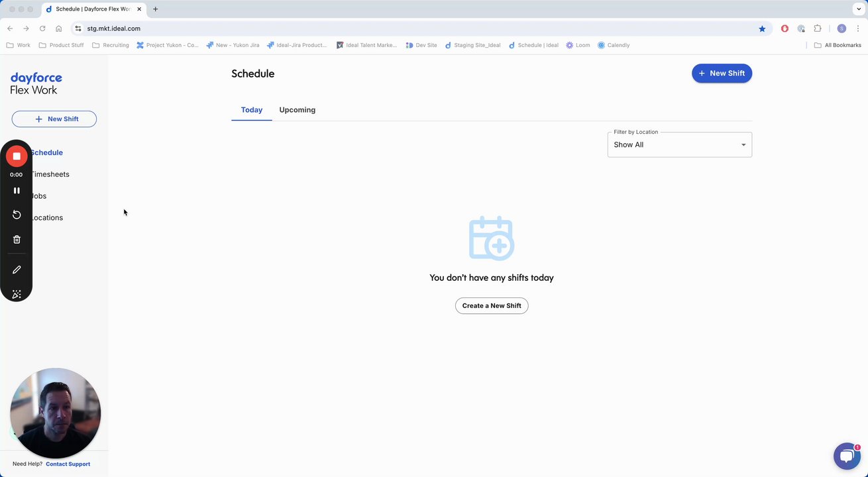The image size is (868, 477).
Task: Open the Work bookmarks folder
Action: point(18,45)
